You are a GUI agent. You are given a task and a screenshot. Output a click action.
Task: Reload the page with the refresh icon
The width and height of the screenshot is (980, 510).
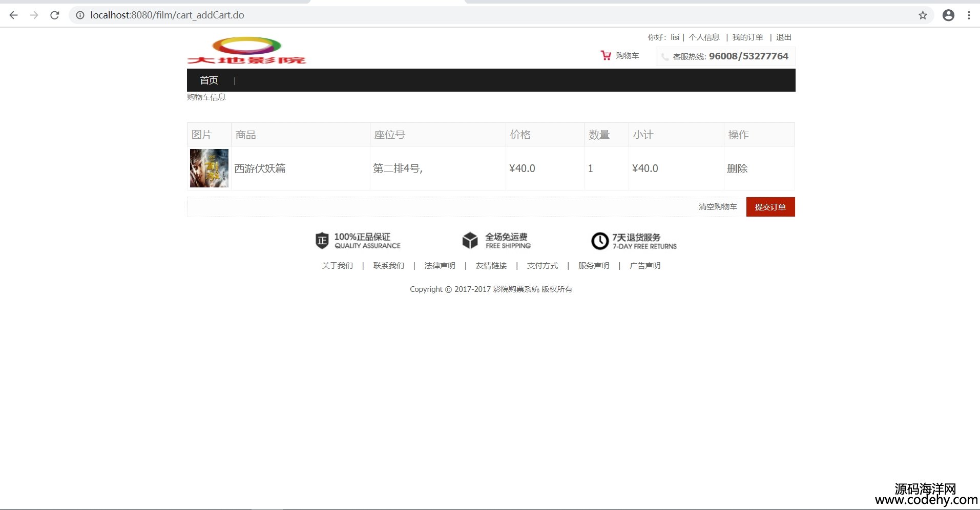point(55,15)
